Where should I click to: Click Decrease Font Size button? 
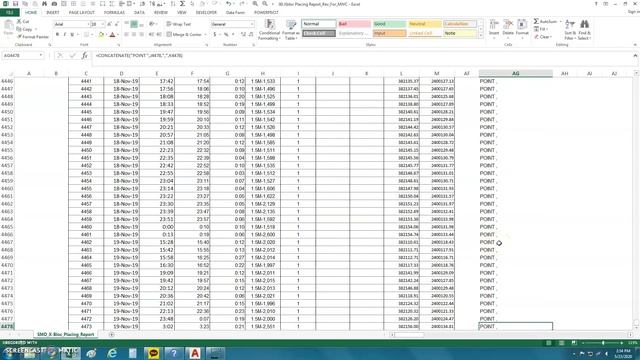(x=117, y=24)
